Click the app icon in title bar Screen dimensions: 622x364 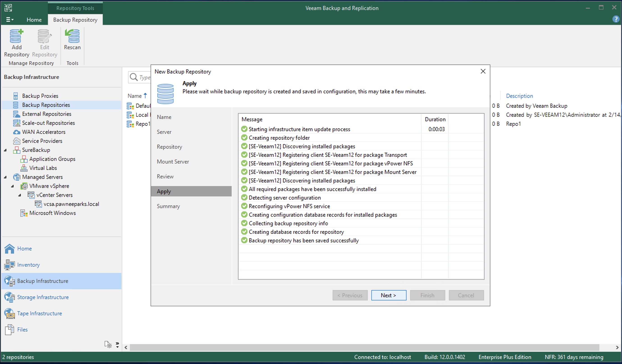8,8
